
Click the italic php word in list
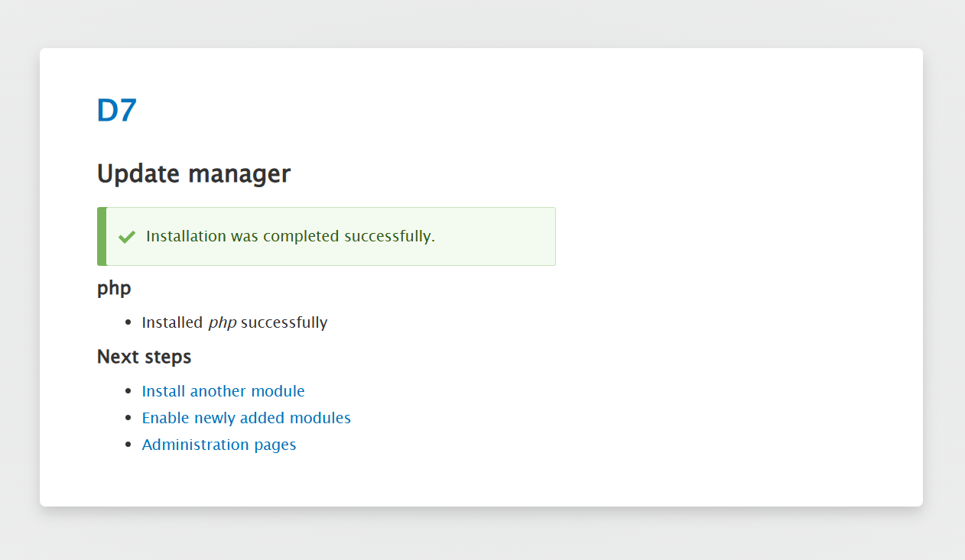click(222, 322)
